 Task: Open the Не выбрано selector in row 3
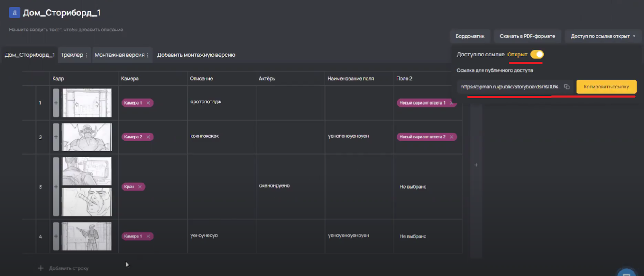[413, 187]
